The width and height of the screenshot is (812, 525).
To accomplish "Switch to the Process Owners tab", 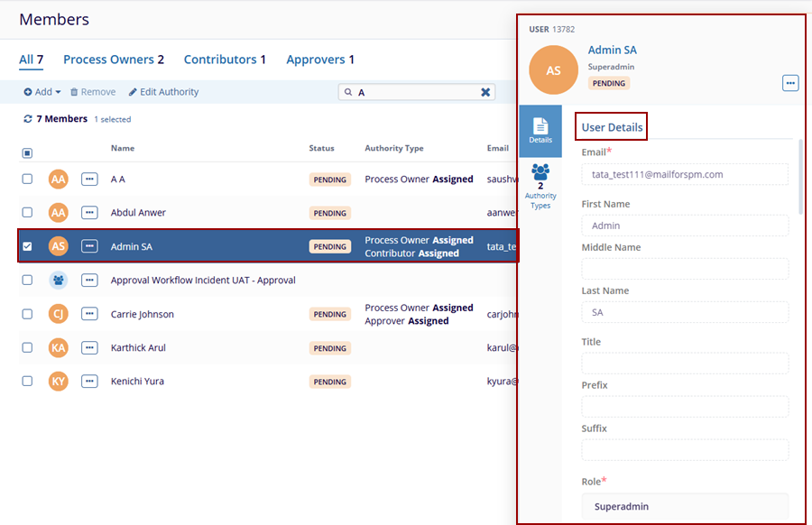I will click(x=113, y=60).
